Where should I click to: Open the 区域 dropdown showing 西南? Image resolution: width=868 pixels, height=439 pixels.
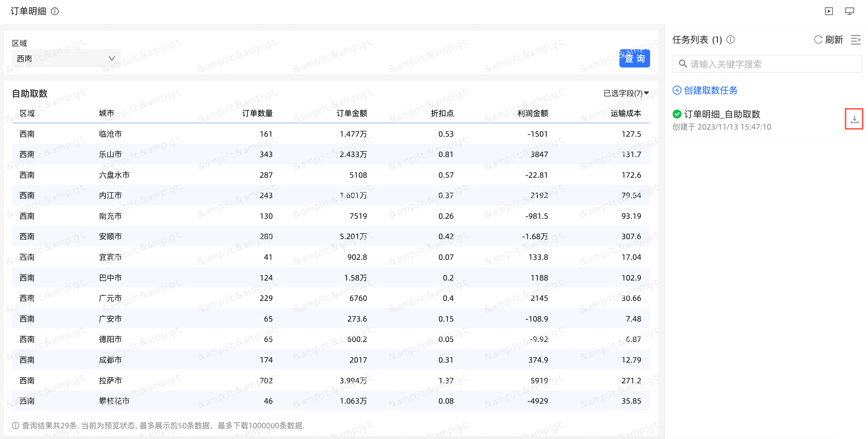[66, 59]
